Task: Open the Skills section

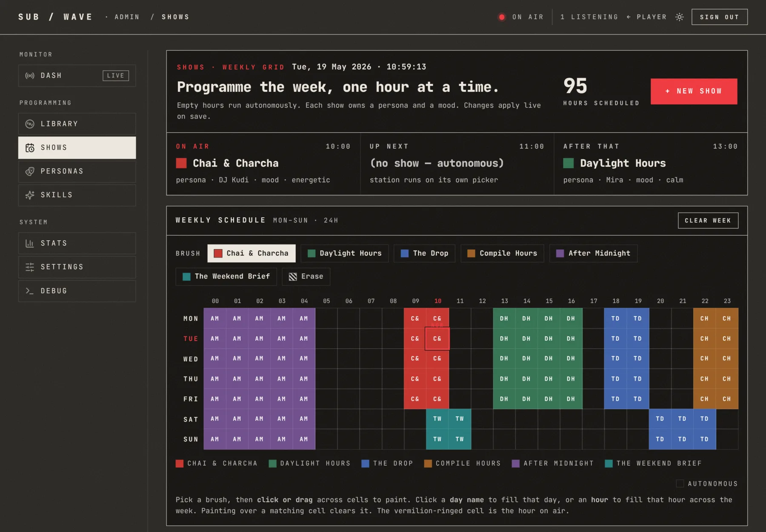Action: click(x=77, y=195)
